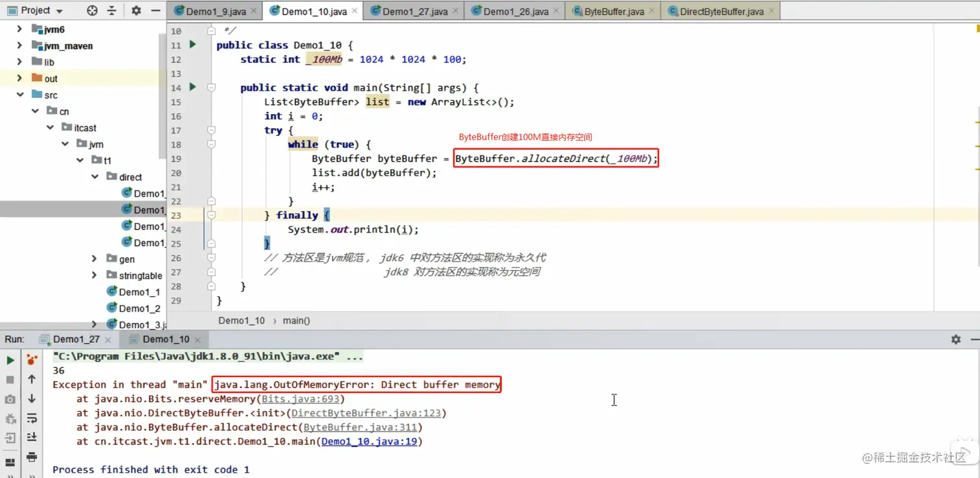Click the up arrow in Run console toolbar
This screenshot has height=478, width=980.
[32, 380]
